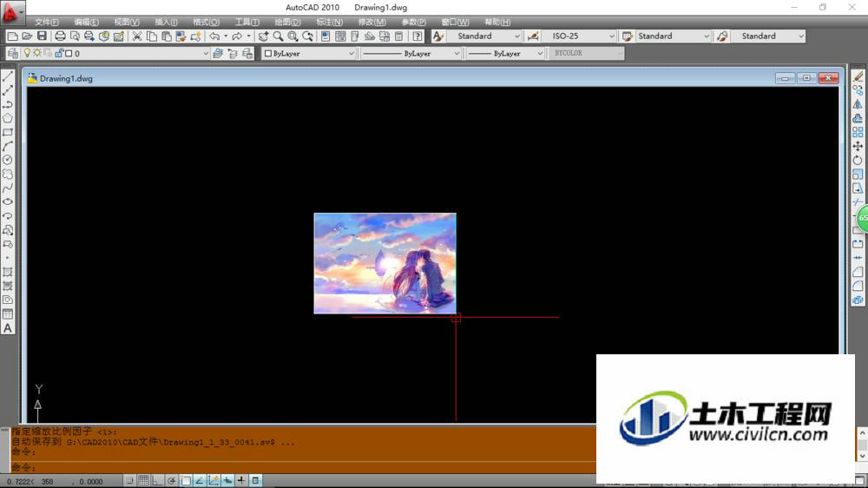Select the Rotate tool in the modify toolbar
This screenshot has height=488, width=868.
pos(858,160)
